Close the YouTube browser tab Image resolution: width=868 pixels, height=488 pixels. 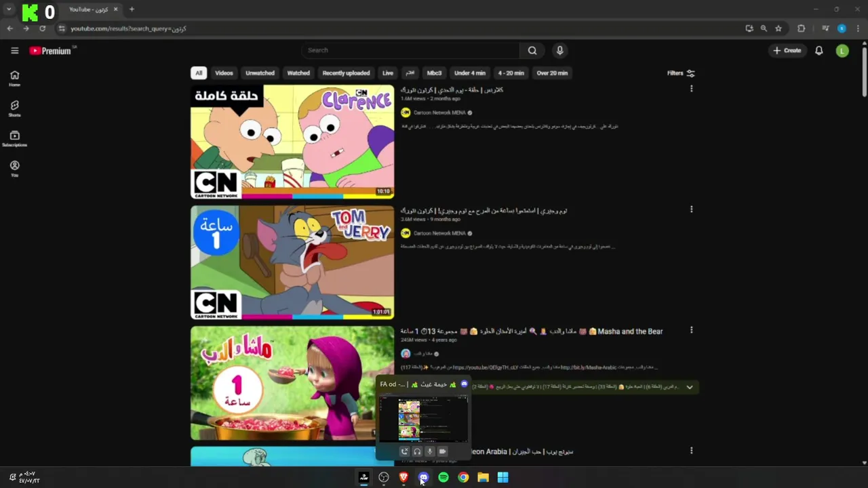pyautogui.click(x=115, y=9)
